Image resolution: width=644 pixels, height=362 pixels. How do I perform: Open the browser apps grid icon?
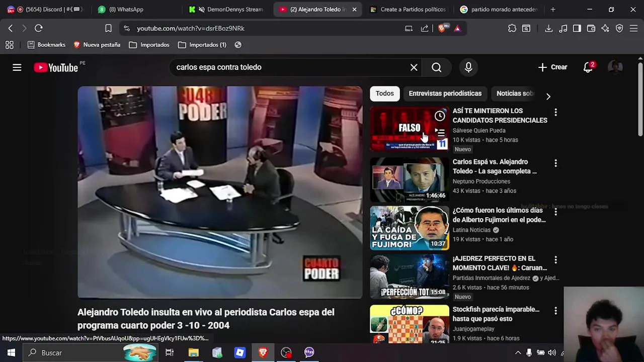(9, 45)
